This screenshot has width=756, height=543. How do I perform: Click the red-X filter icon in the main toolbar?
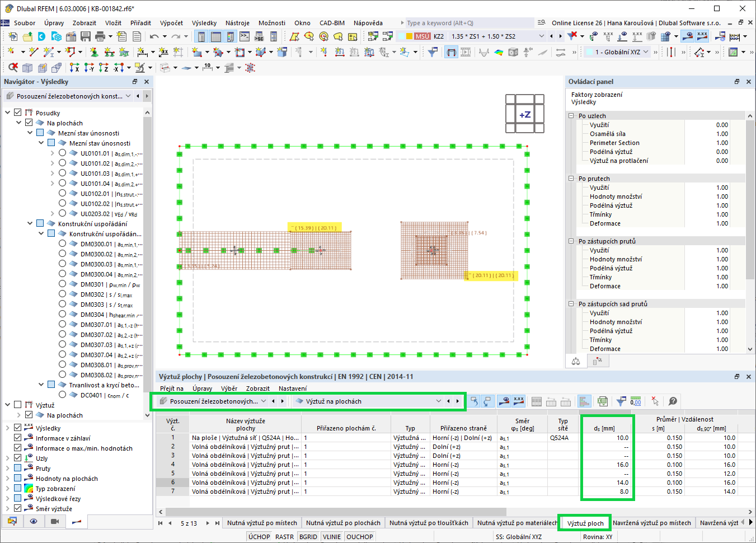tap(572, 36)
